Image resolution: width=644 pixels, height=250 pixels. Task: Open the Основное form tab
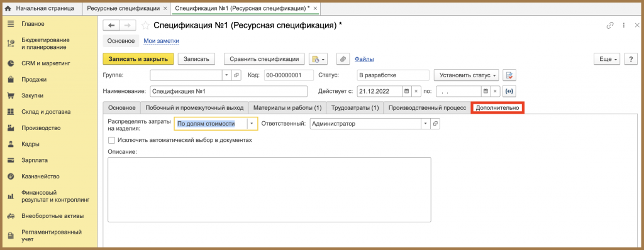121,107
